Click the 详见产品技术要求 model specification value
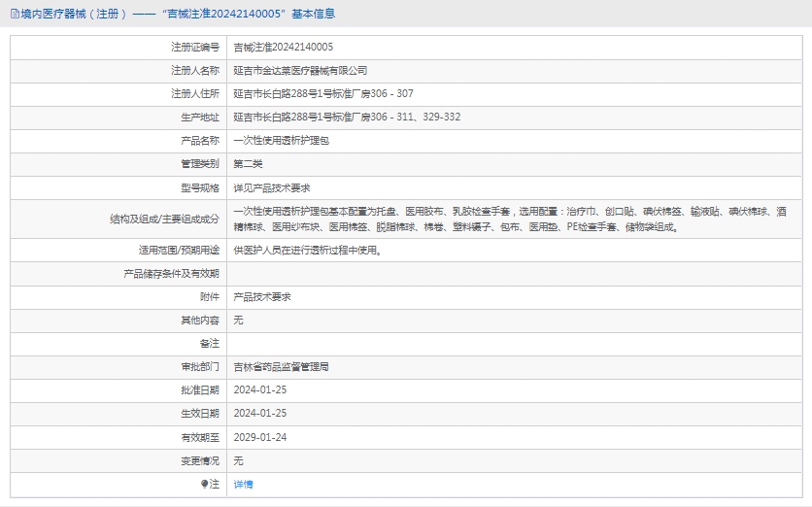This screenshot has height=507, width=812. [x=272, y=187]
